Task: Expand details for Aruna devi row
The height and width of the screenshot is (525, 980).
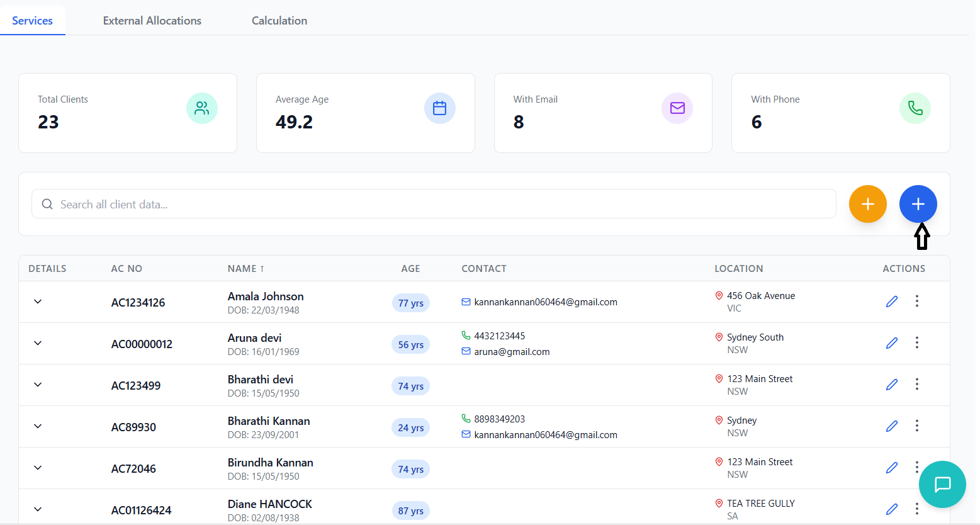Action: tap(38, 343)
